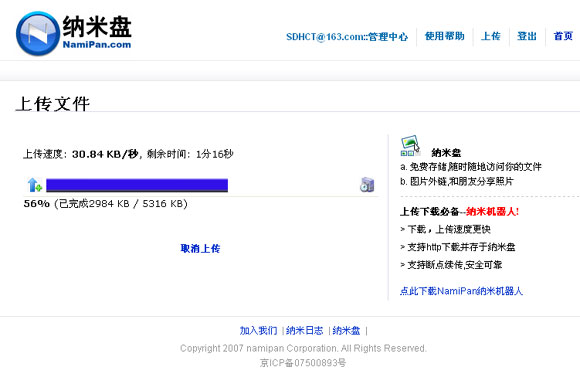Click the server disk icon at the progress bar end
Image resolution: width=580 pixels, height=384 pixels.
pyautogui.click(x=367, y=185)
